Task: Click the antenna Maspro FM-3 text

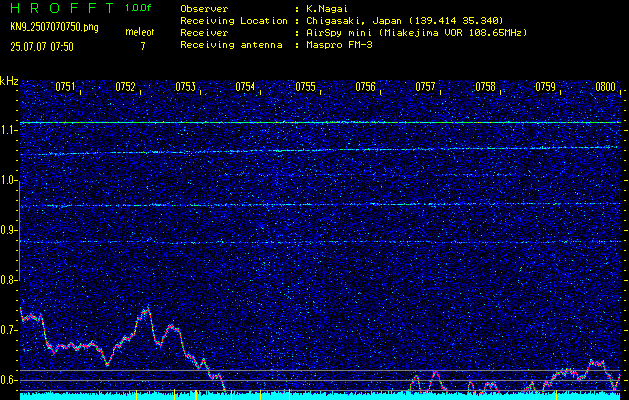Action: pos(339,45)
